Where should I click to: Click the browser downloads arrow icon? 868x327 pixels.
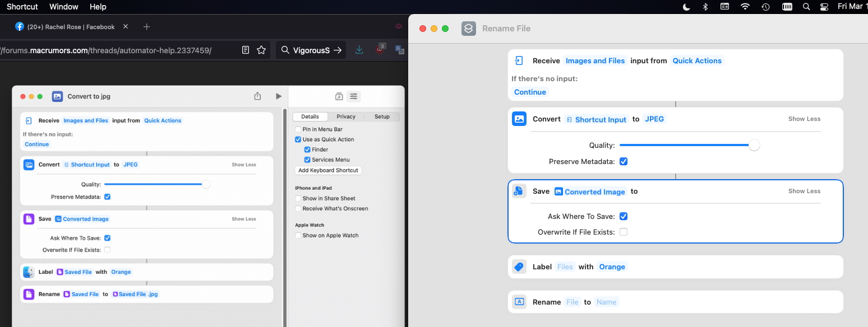359,50
